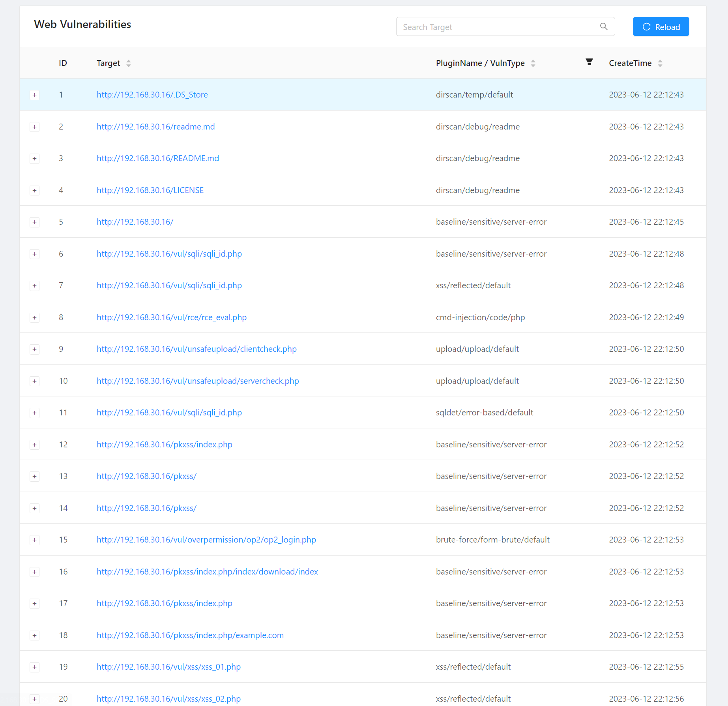Open the index.php/example.com target link
This screenshot has height=706, width=728.
pos(190,635)
